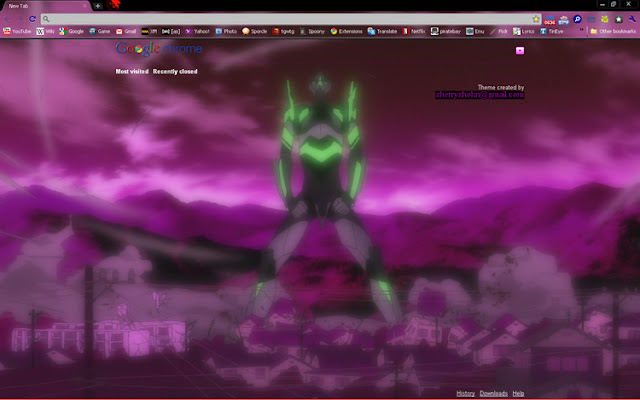Open the fgwtg bookmark
The height and width of the screenshot is (400, 640).
[283, 31]
